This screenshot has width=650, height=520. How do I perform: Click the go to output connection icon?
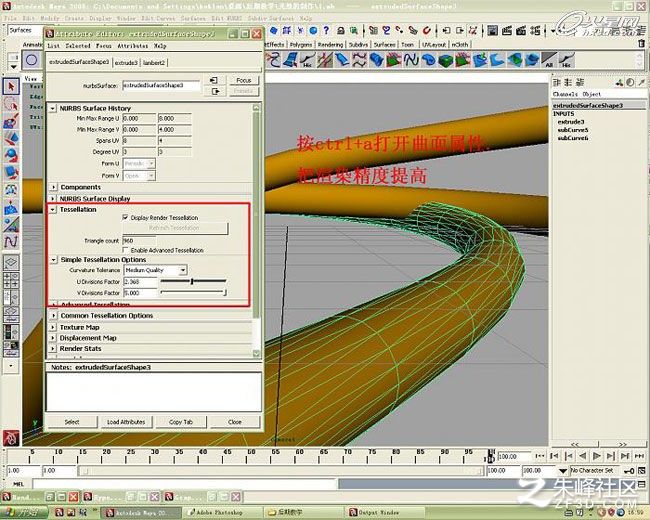(216, 92)
